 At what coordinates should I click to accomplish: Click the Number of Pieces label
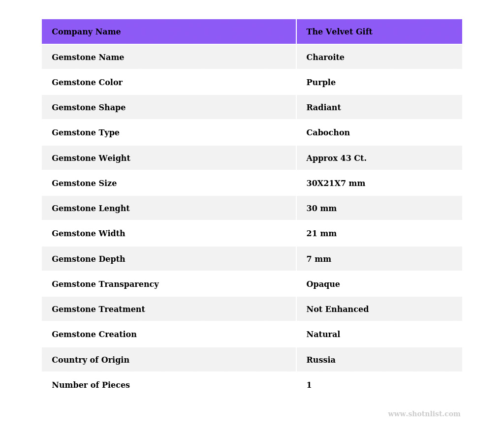[91, 385]
